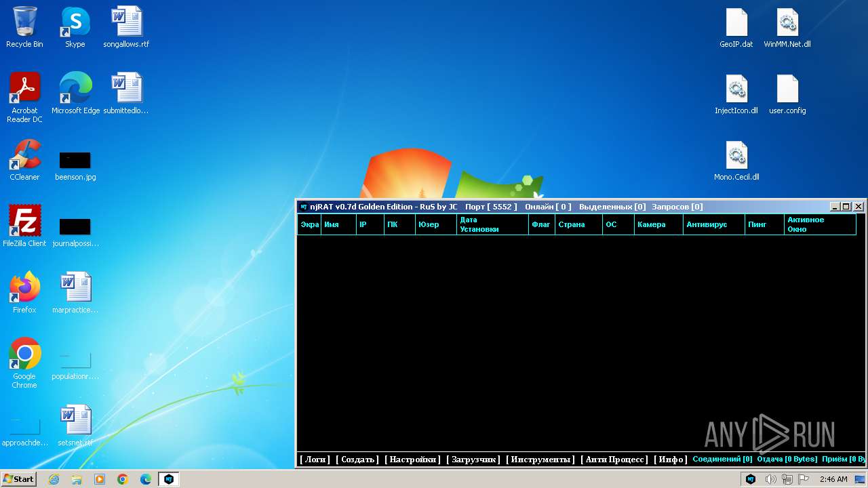868x488 pixels.
Task: Select the submittedlo... Word document
Action: (x=126, y=94)
